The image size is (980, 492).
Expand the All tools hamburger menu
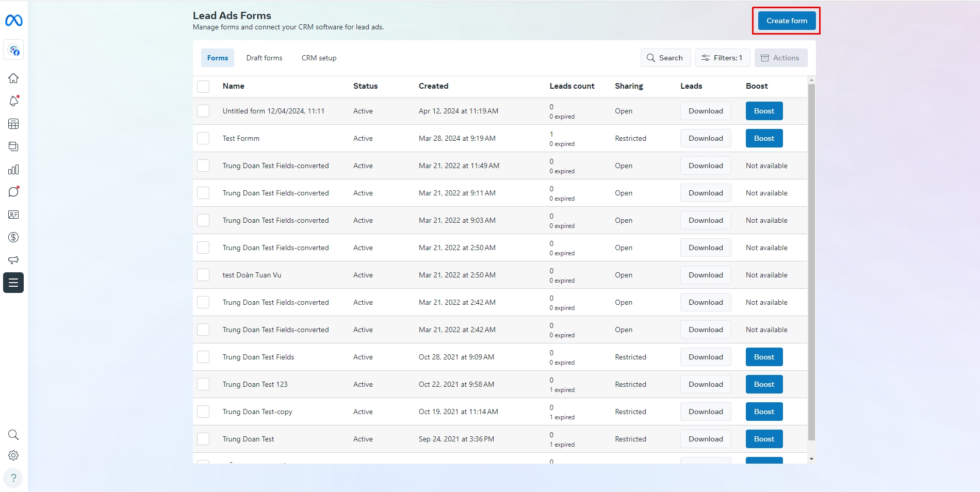tap(13, 283)
